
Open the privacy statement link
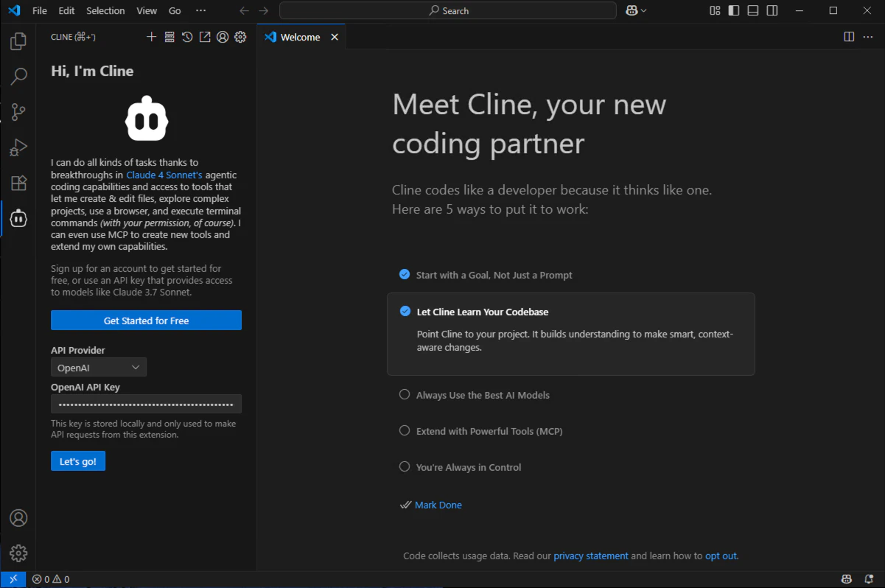click(591, 556)
